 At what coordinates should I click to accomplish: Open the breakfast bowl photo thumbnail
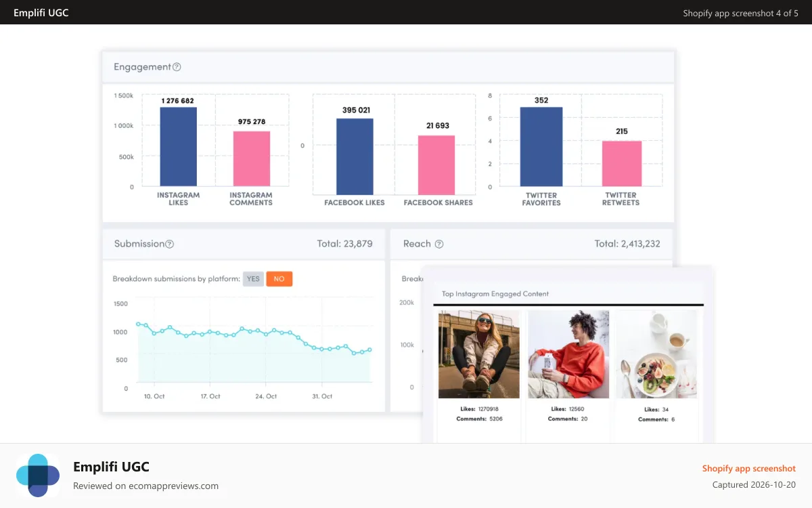(656, 354)
